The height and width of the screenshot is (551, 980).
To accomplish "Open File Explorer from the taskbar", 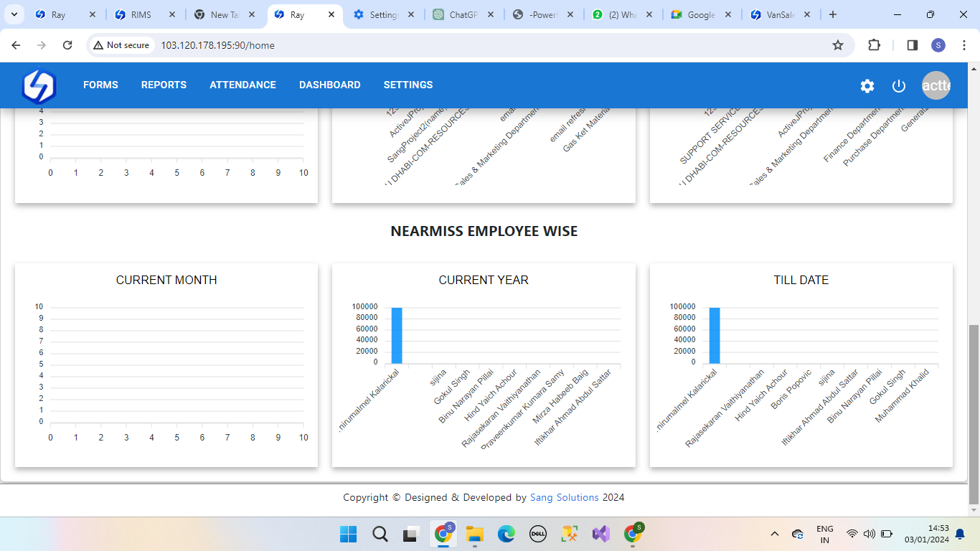I will 474,534.
